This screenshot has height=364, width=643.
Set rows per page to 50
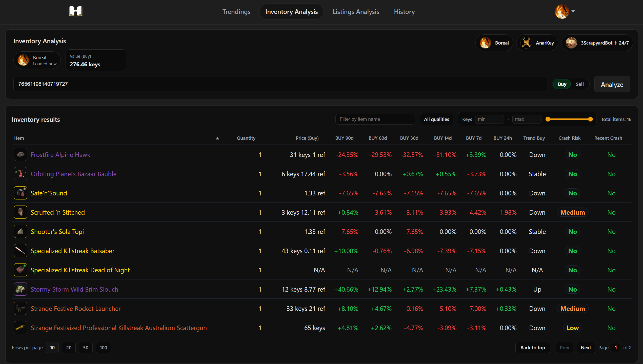coord(86,348)
